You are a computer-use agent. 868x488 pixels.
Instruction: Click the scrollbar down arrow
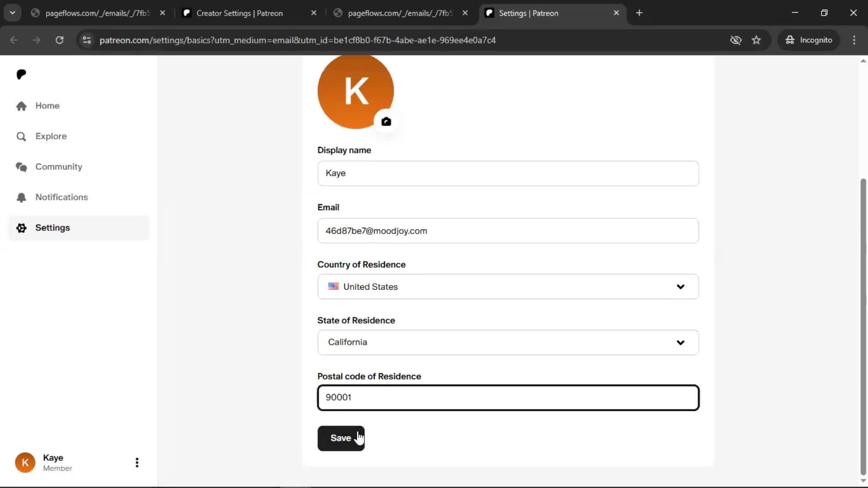(863, 481)
